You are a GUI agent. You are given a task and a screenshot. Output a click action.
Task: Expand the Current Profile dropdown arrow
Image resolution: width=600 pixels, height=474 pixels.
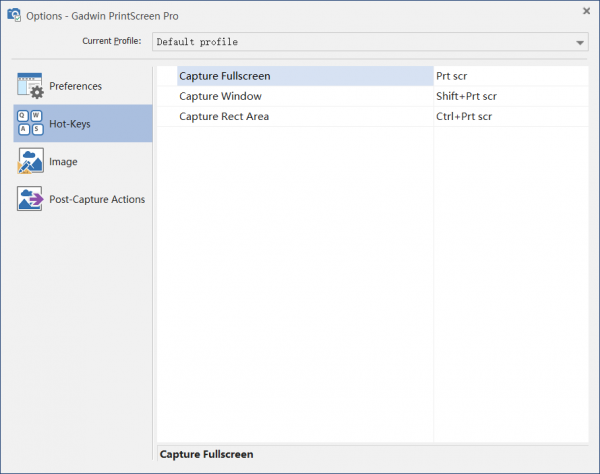click(x=580, y=42)
